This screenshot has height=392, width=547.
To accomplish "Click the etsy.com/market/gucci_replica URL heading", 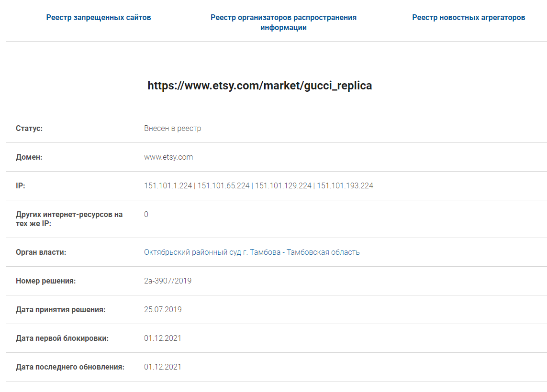I will (x=259, y=86).
